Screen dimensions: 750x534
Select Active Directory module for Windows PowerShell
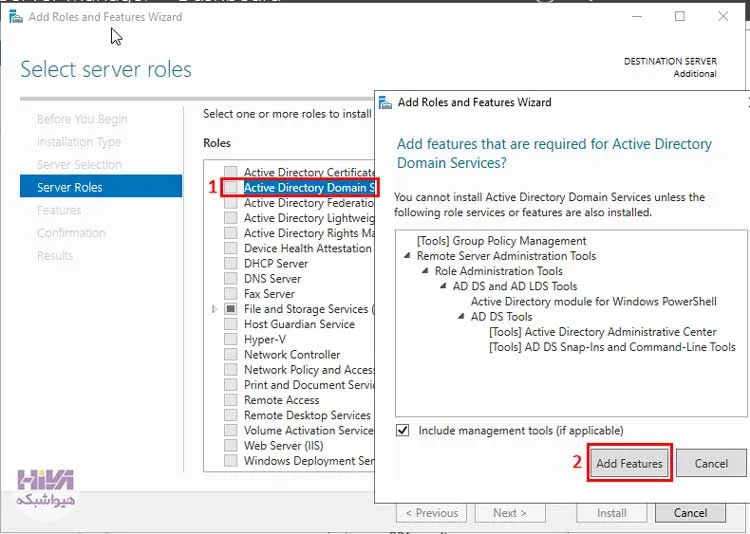pos(594,301)
